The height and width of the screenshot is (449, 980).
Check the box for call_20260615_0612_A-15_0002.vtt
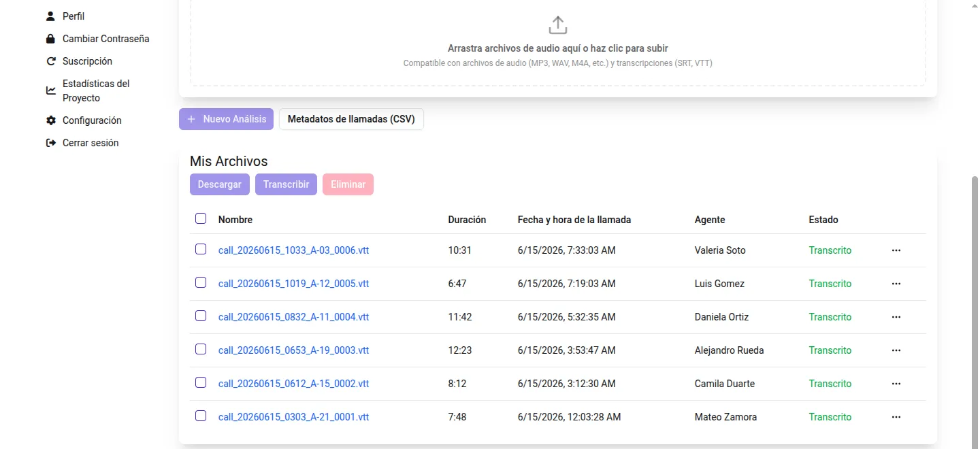(201, 382)
